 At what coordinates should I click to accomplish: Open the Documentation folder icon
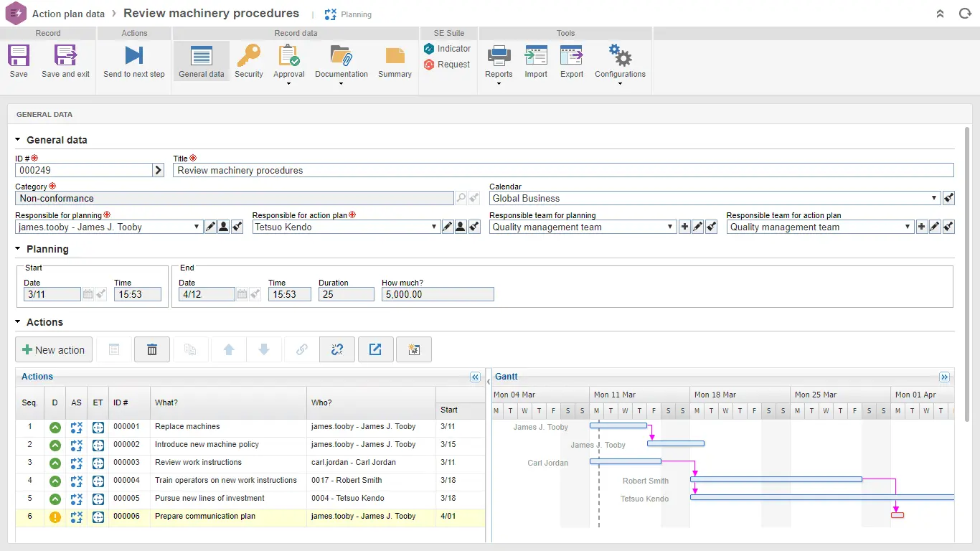tap(341, 60)
